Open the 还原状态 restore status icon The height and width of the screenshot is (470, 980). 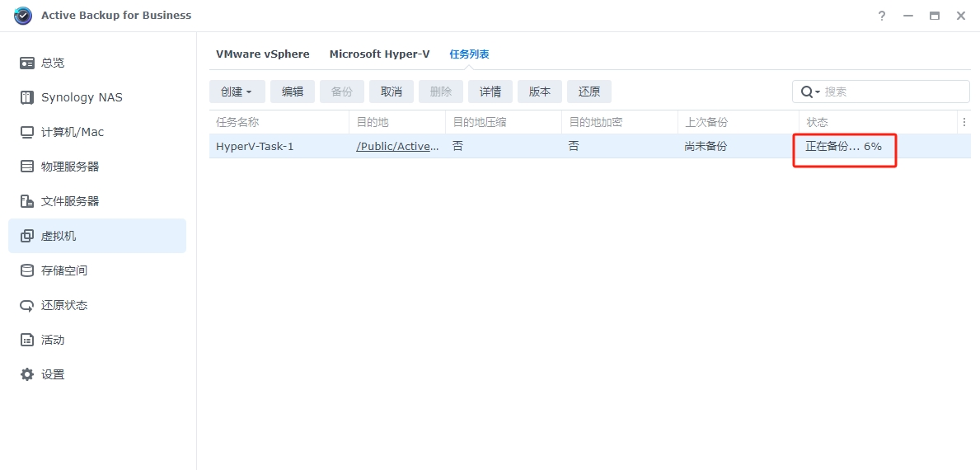click(x=27, y=305)
